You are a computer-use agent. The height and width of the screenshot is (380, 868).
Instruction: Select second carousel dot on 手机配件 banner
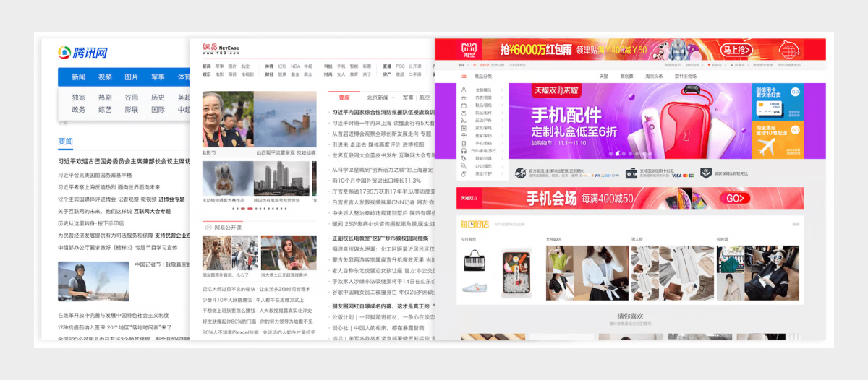[x=617, y=153]
